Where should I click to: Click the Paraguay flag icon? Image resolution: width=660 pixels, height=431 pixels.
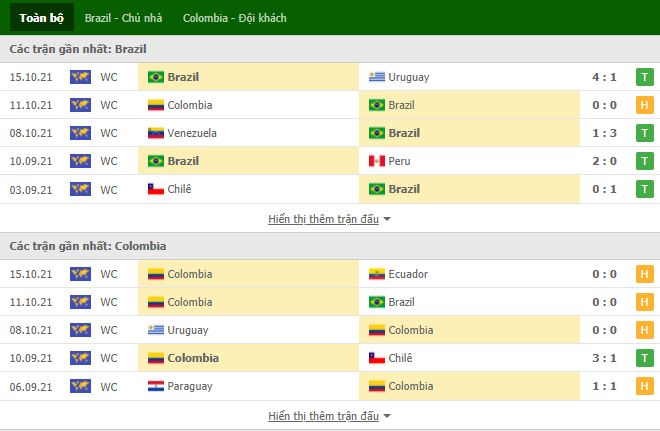156,386
